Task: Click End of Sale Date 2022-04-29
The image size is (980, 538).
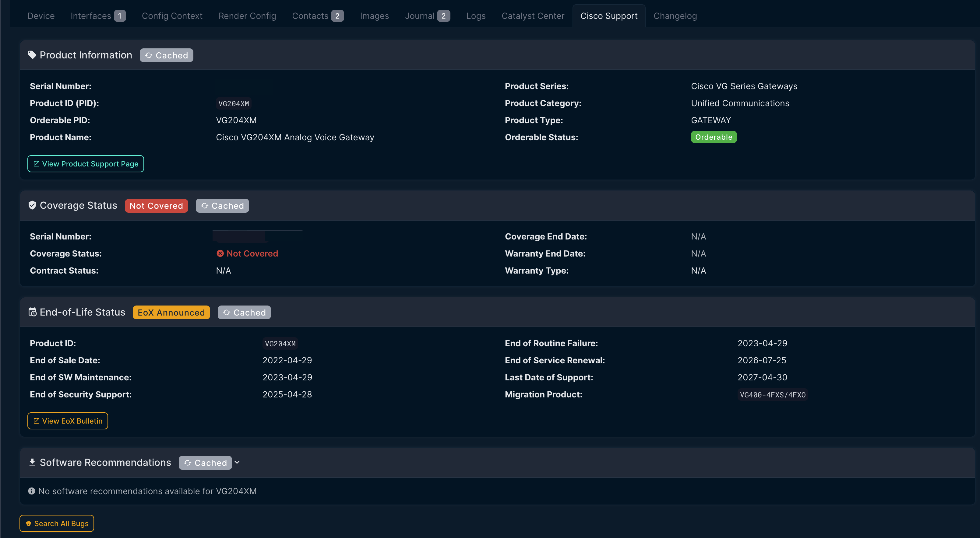Action: click(x=287, y=360)
